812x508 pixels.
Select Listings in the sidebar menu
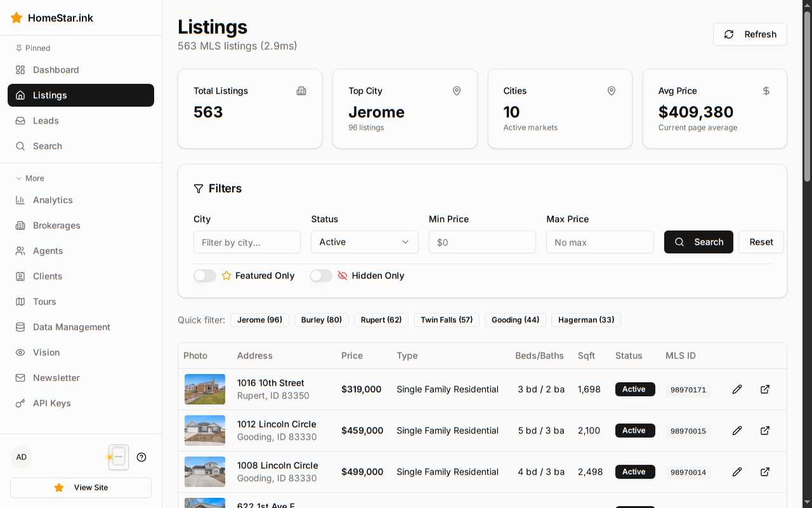pos(49,95)
